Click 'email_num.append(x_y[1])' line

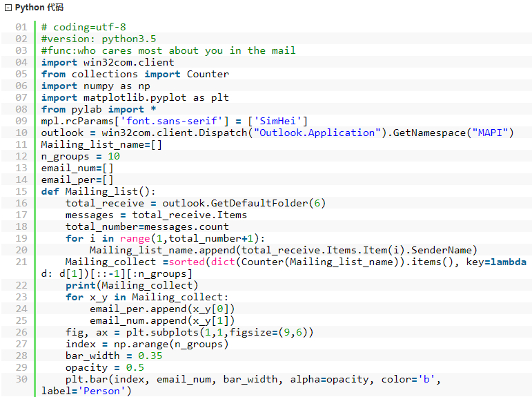click(162, 320)
